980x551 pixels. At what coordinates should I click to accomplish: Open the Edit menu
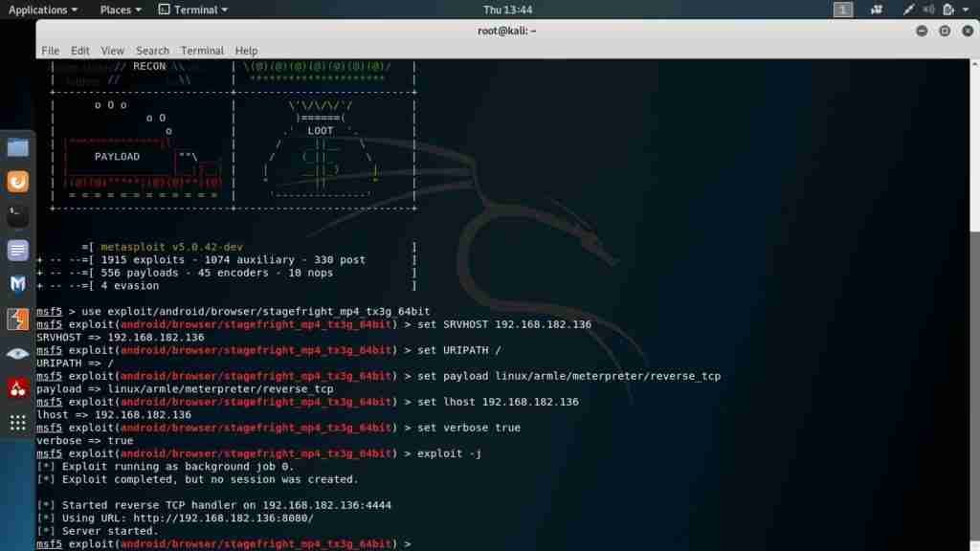79,51
